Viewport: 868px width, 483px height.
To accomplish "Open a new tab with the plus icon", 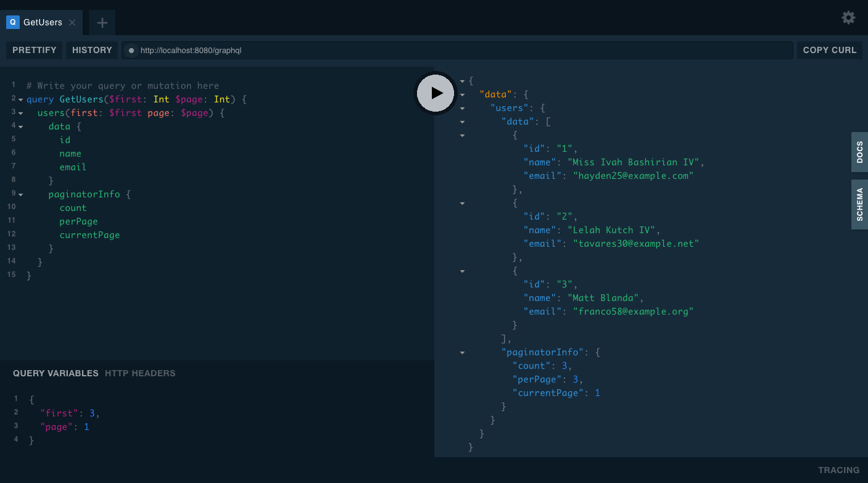I will tap(101, 22).
